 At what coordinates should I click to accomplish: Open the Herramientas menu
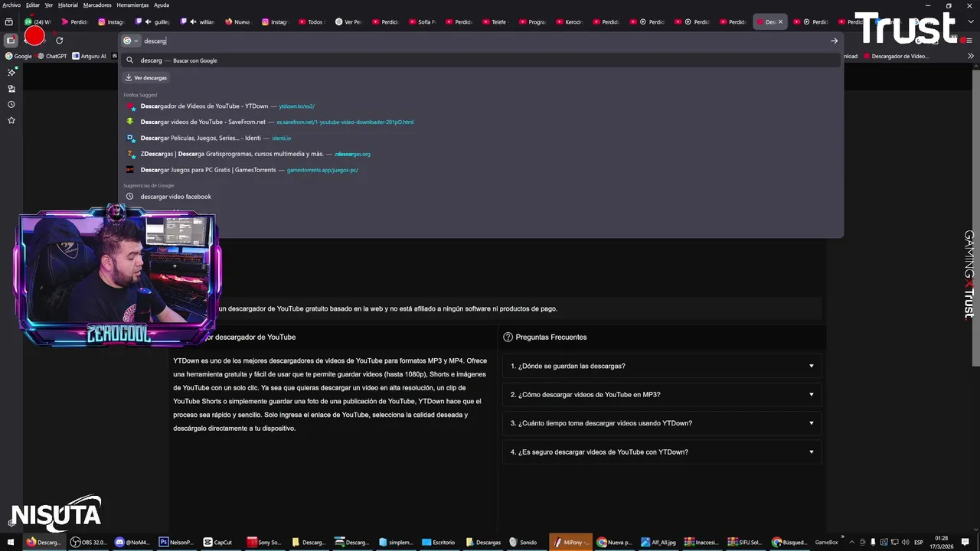132,5
